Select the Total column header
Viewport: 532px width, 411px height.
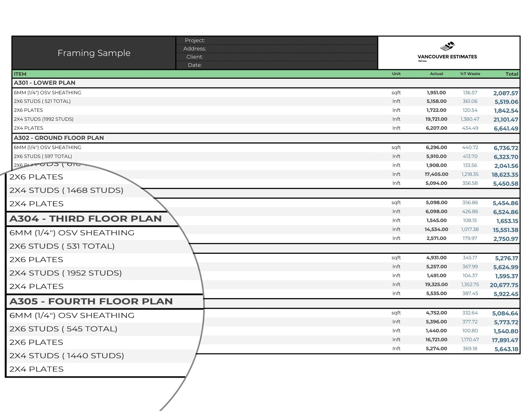point(512,74)
